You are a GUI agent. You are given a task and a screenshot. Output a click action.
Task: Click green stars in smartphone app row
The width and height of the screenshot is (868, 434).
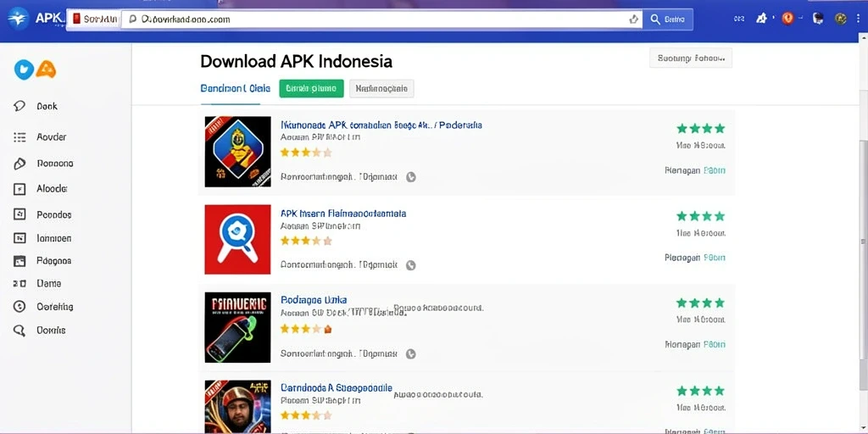[700, 303]
